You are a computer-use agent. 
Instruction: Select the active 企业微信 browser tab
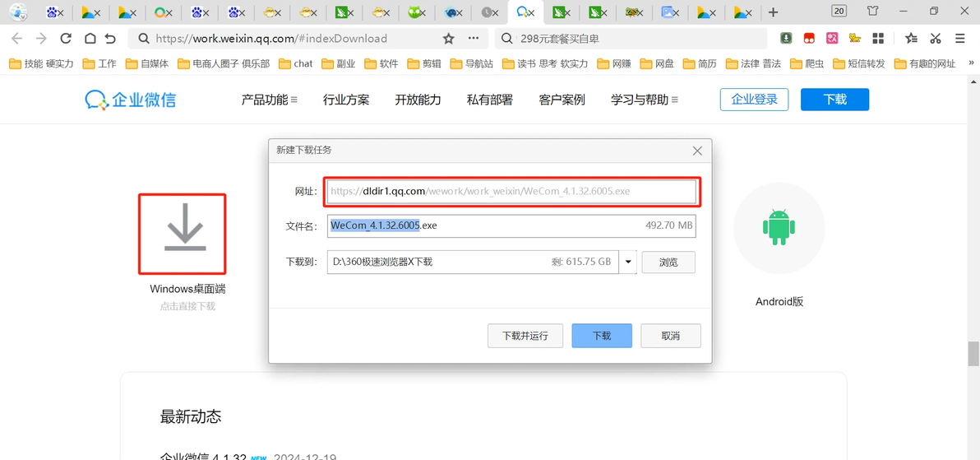tap(526, 12)
